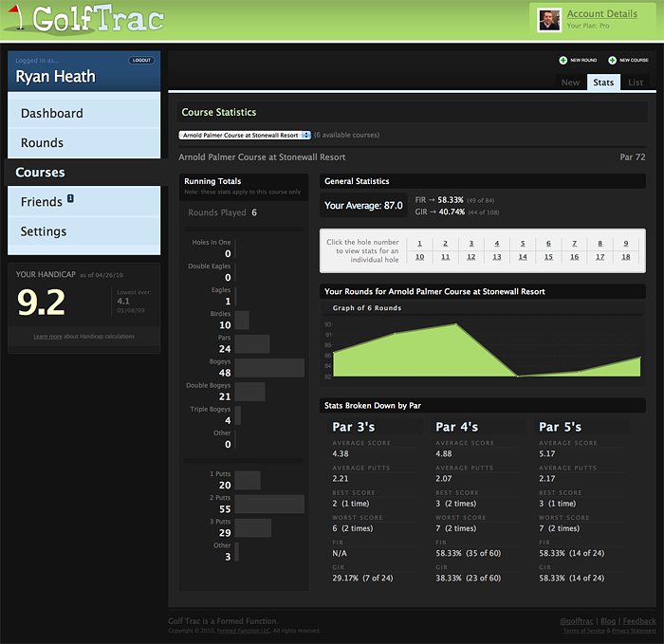View stats for hole 1

pos(419,244)
